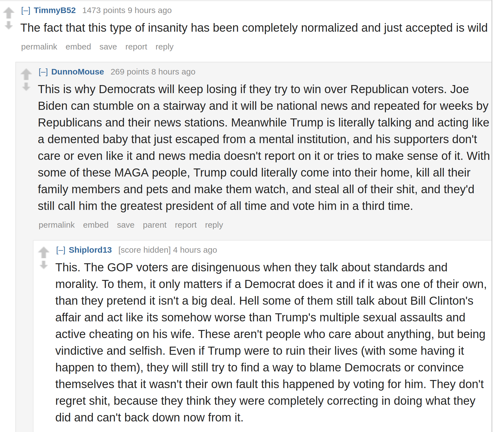Open permalink of TimmyB52's comment
504x432 pixels.
(x=39, y=47)
